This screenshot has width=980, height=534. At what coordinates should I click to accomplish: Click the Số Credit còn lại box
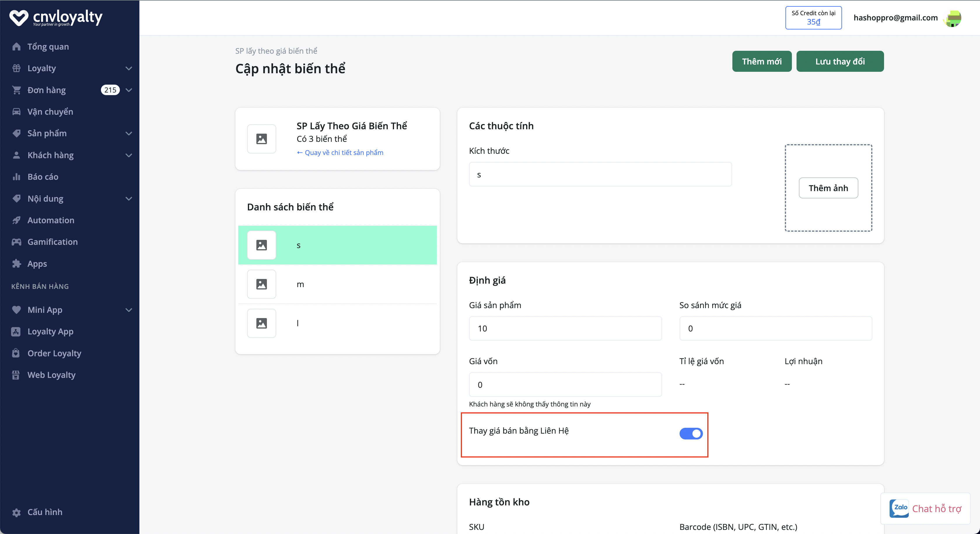pyautogui.click(x=813, y=18)
